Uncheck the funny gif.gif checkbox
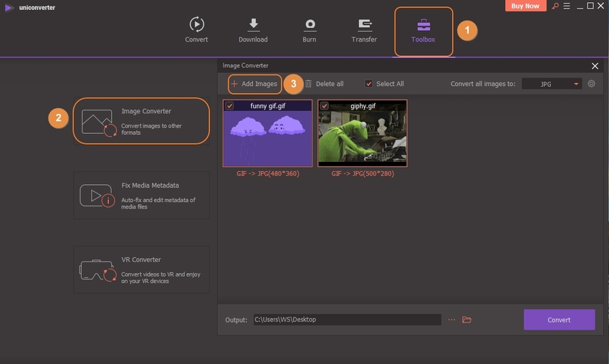Image resolution: width=609 pixels, height=364 pixels. pos(229,106)
